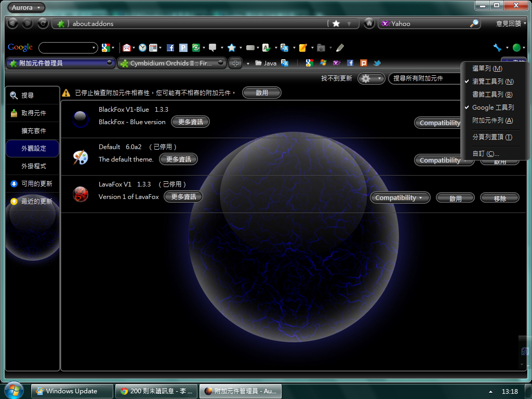Toggle the 瀏覽工具列 checked menu item
Viewport: 532px width, 399px height.
pyautogui.click(x=493, y=82)
